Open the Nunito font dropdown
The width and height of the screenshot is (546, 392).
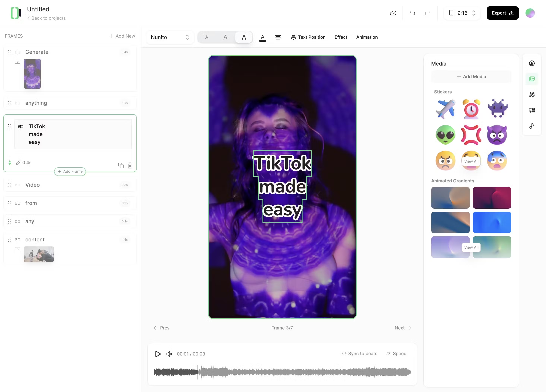point(170,37)
